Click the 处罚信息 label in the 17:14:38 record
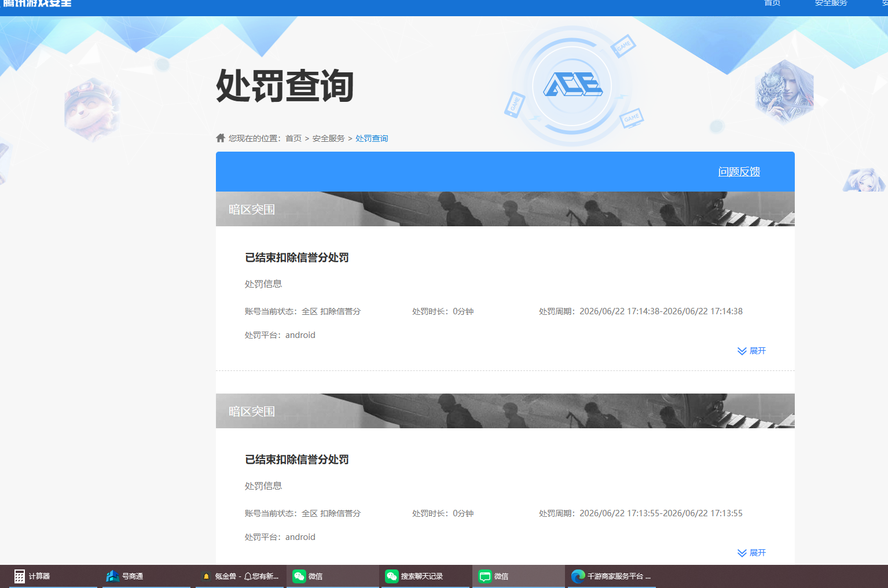The height and width of the screenshot is (588, 888). 263,284
